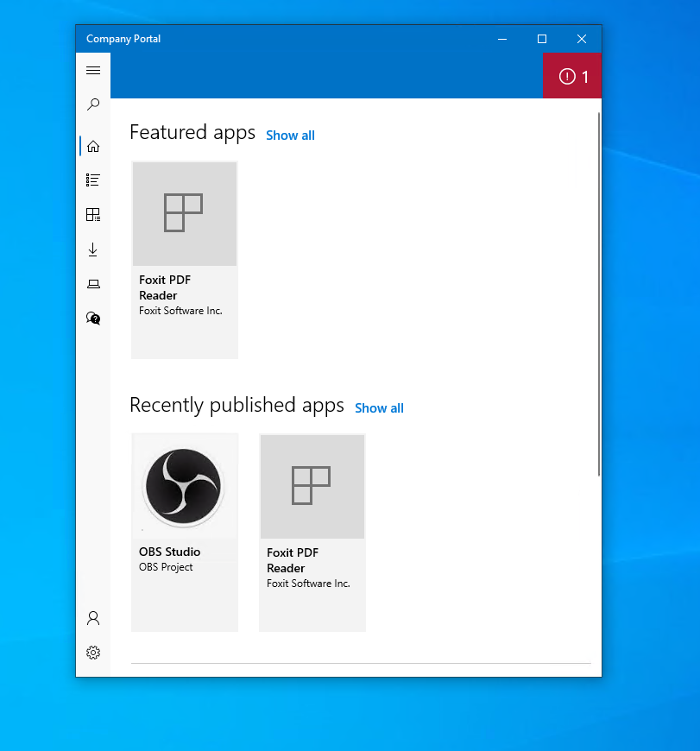Close the Company Portal window
The width and height of the screenshot is (700, 751).
point(582,39)
